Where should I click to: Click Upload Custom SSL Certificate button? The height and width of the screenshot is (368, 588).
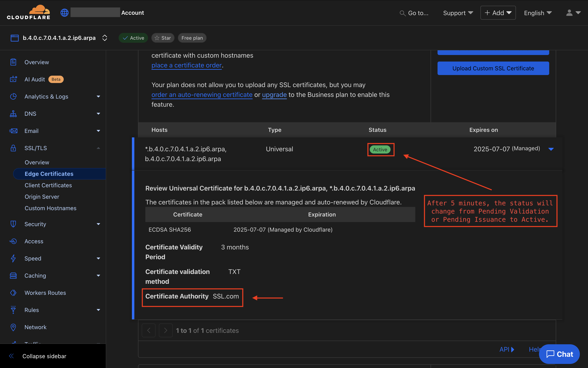(x=493, y=68)
